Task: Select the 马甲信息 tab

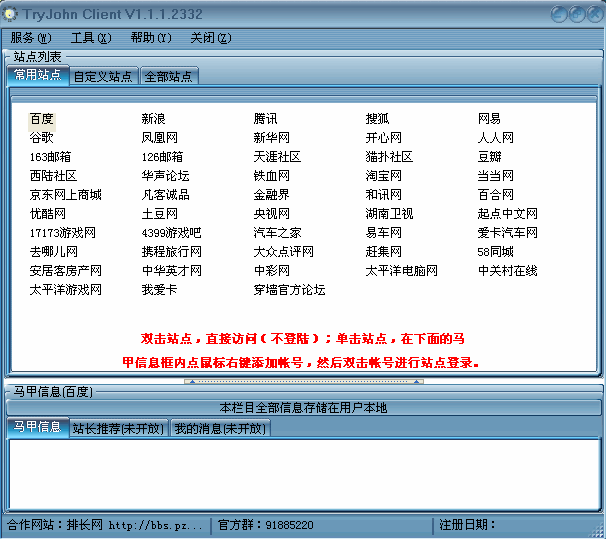Action: click(x=38, y=427)
